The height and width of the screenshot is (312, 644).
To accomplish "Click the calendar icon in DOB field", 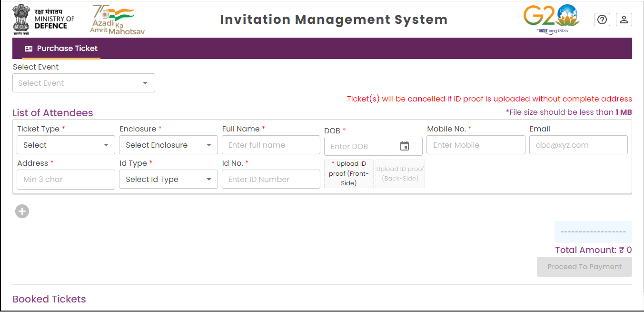I will point(405,146).
